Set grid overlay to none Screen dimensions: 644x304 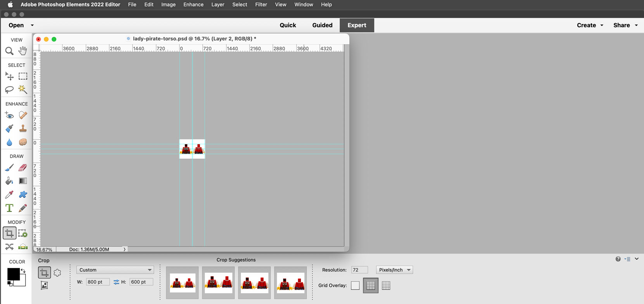tap(355, 285)
